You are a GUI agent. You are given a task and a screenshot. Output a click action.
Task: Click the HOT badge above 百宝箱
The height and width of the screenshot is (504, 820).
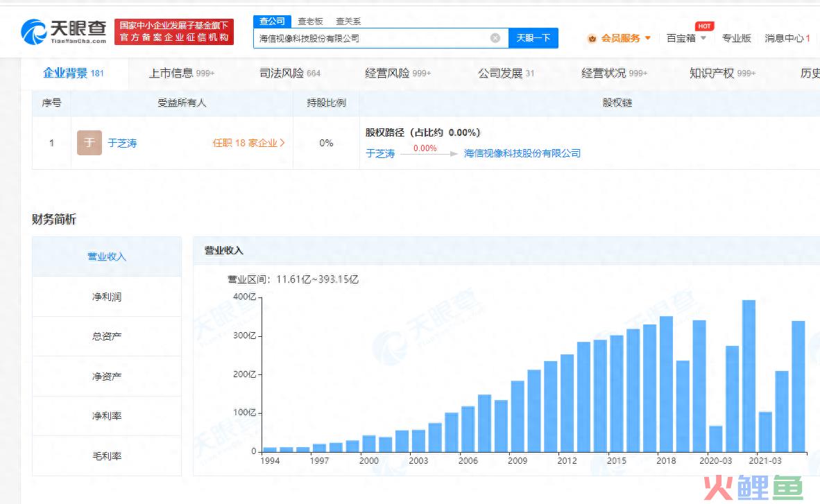point(704,26)
